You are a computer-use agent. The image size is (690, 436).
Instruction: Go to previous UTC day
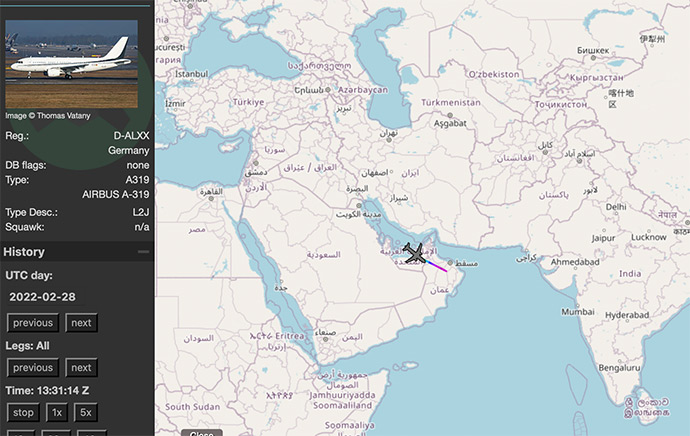(x=33, y=323)
